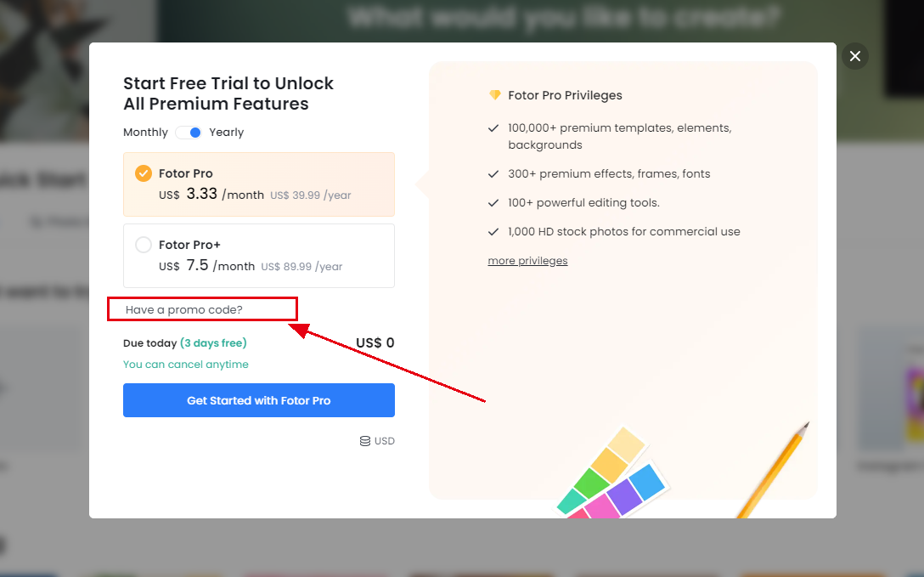Open the USD currency selector
The image size is (924, 577).
tap(377, 441)
